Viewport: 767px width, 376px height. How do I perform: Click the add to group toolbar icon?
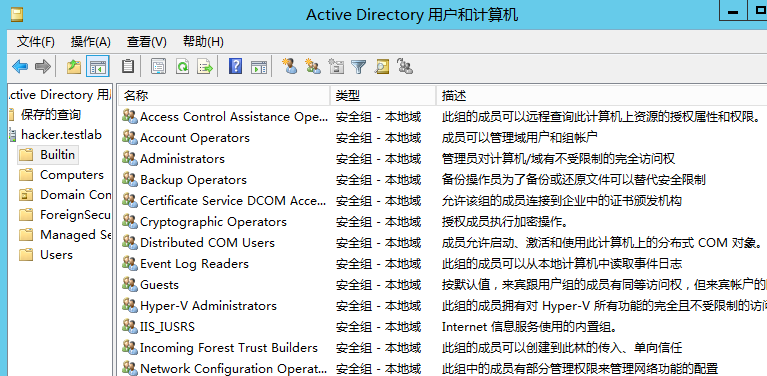(405, 66)
